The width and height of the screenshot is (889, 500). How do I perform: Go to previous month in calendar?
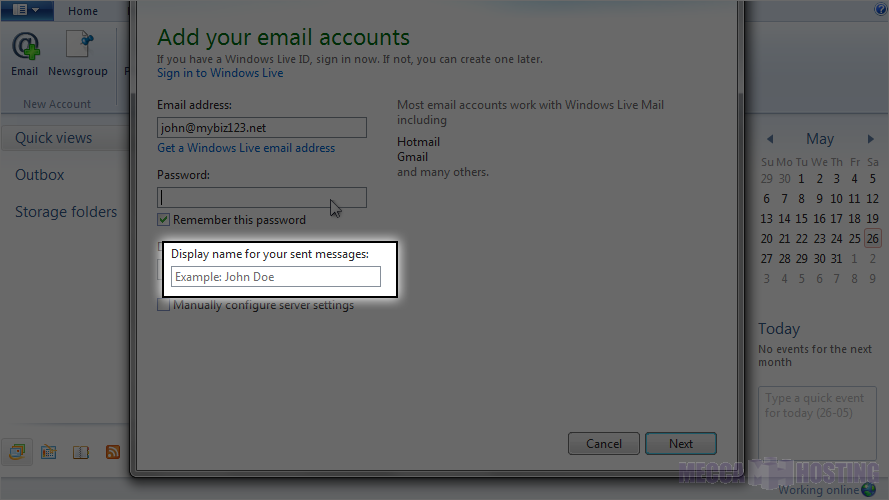[770, 140]
